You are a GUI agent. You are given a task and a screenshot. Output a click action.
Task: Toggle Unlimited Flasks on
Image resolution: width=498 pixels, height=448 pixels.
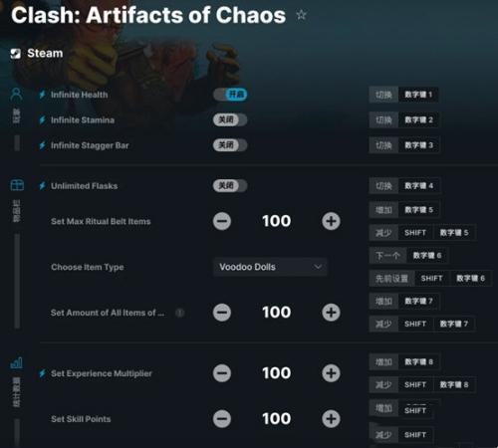click(x=230, y=185)
